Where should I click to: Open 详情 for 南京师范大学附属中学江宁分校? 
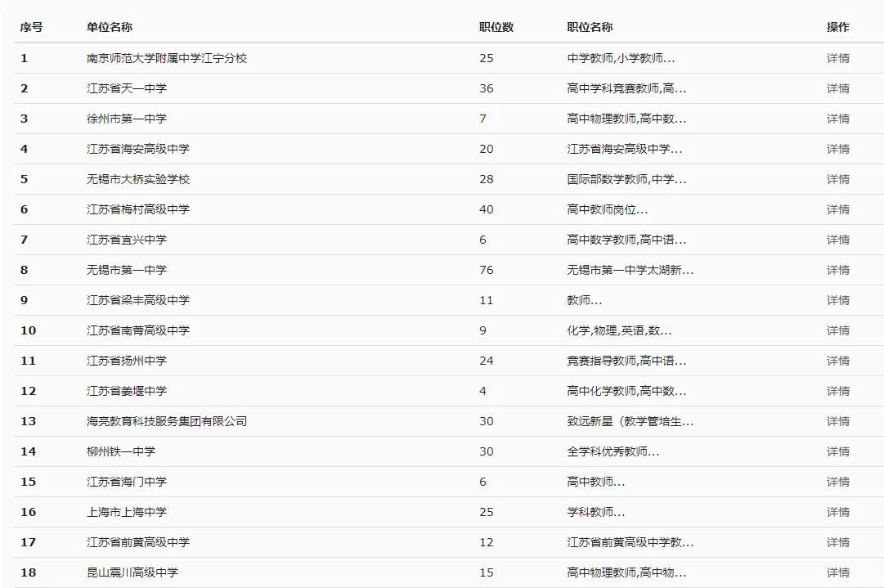(836, 58)
